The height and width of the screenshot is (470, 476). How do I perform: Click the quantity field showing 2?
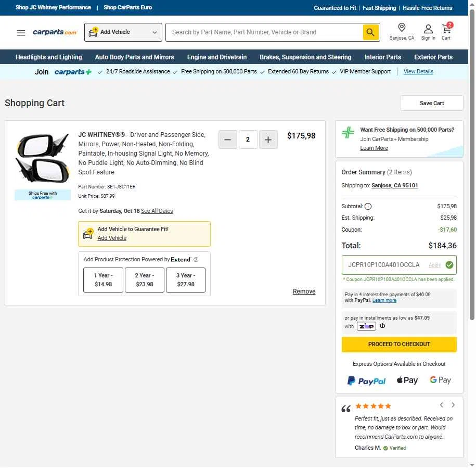coord(248,139)
